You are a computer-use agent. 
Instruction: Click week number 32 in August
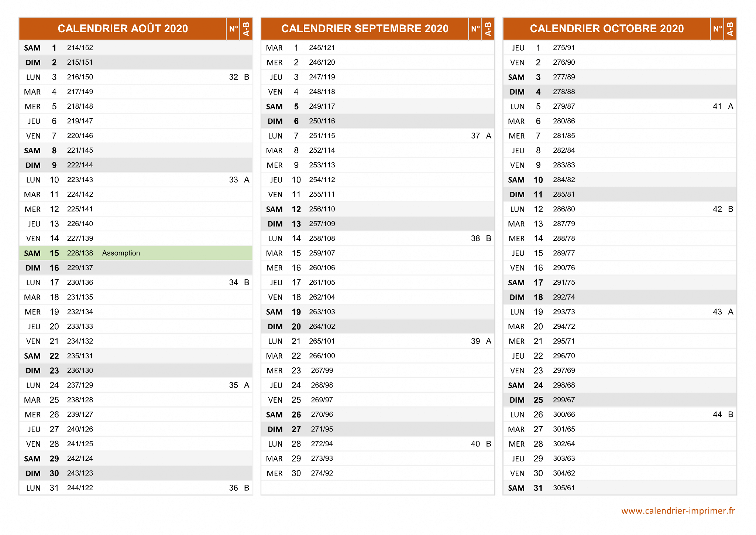pyautogui.click(x=233, y=77)
